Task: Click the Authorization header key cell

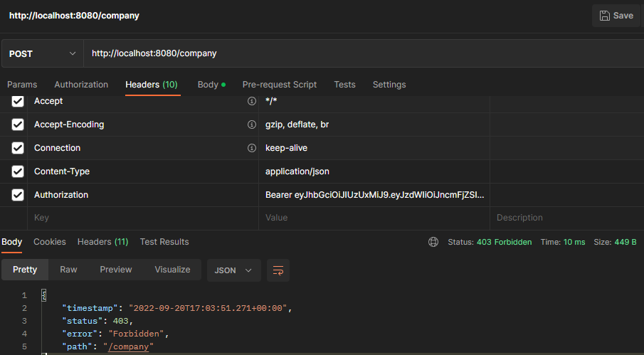Action: click(143, 194)
